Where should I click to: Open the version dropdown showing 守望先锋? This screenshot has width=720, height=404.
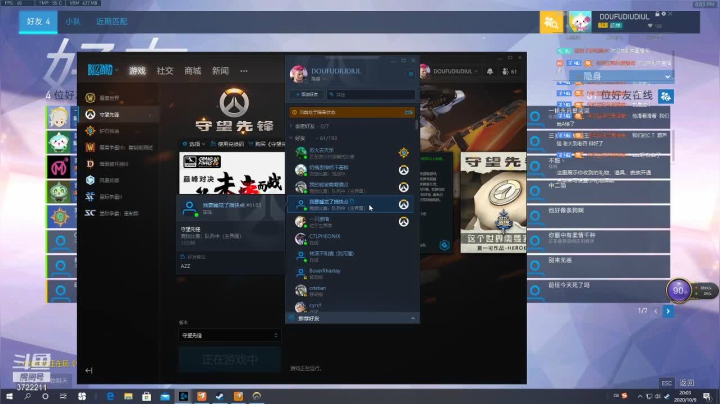pos(229,336)
